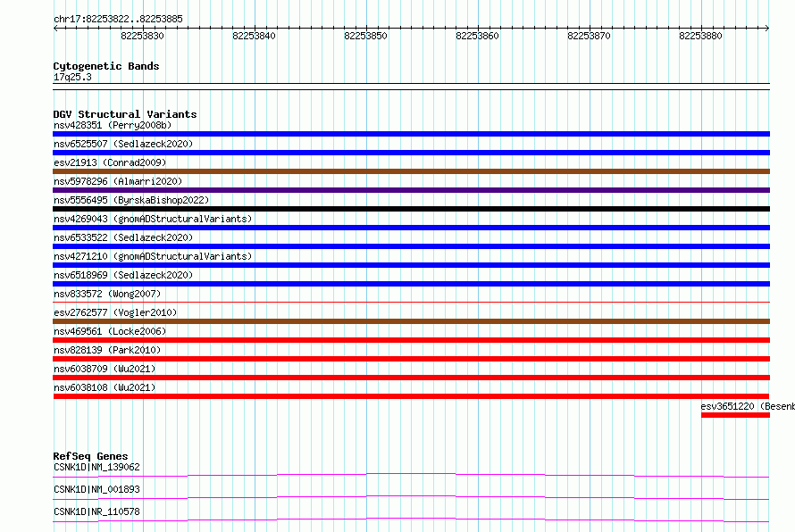
Task: Select the brown bar under esv21913
Action: 411,171
